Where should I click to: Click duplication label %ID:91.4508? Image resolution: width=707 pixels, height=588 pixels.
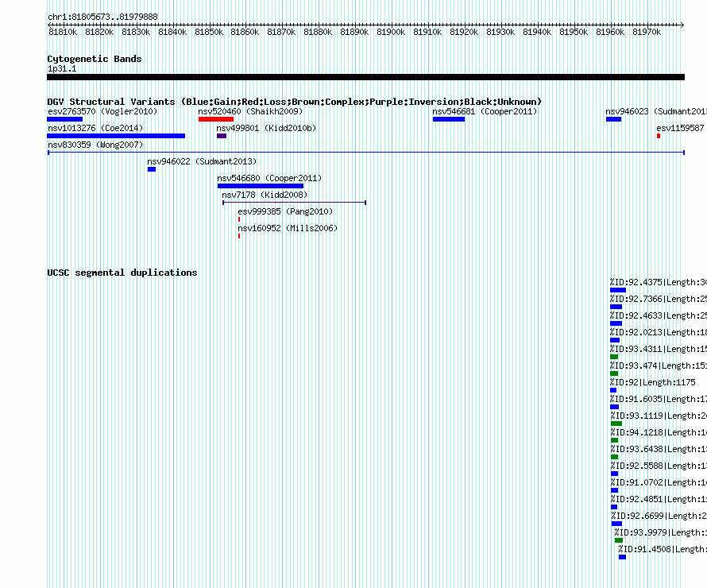coord(663,549)
